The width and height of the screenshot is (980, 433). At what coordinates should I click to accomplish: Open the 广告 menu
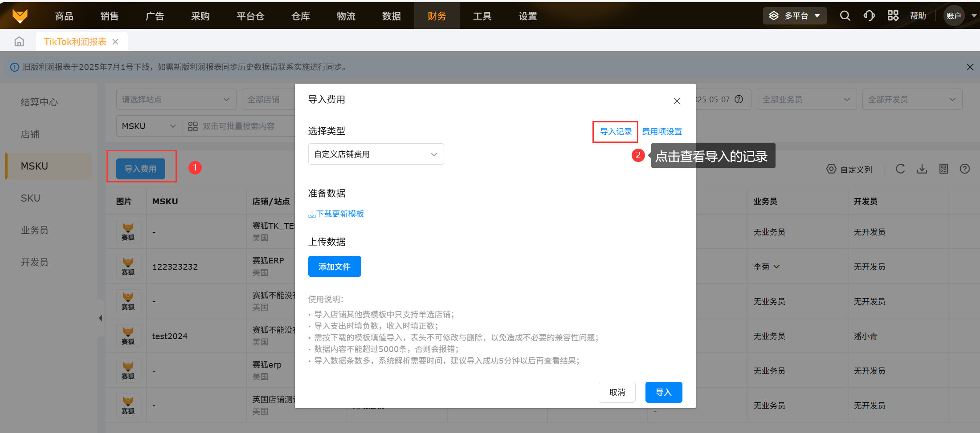[x=155, y=16]
